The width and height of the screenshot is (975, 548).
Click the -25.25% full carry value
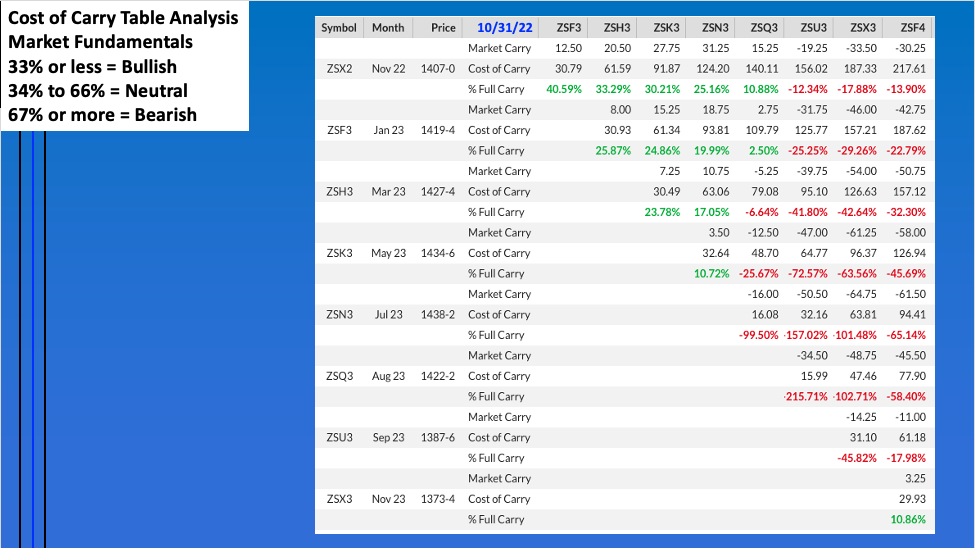(808, 151)
